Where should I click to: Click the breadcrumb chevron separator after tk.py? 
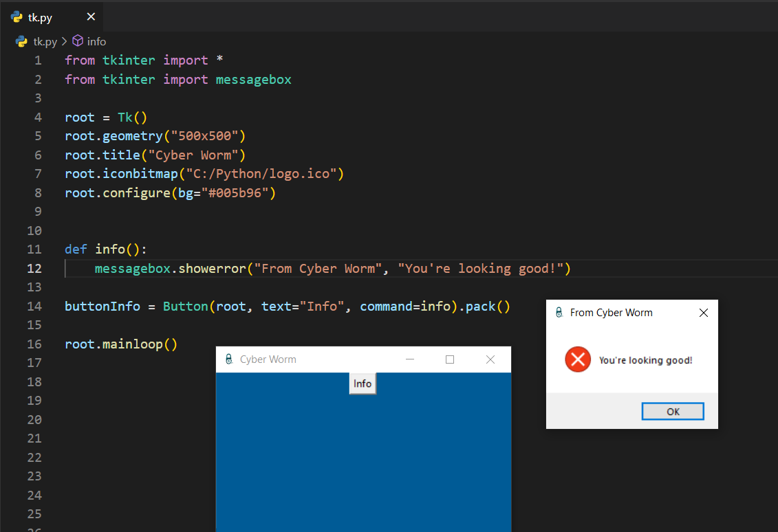tap(65, 41)
